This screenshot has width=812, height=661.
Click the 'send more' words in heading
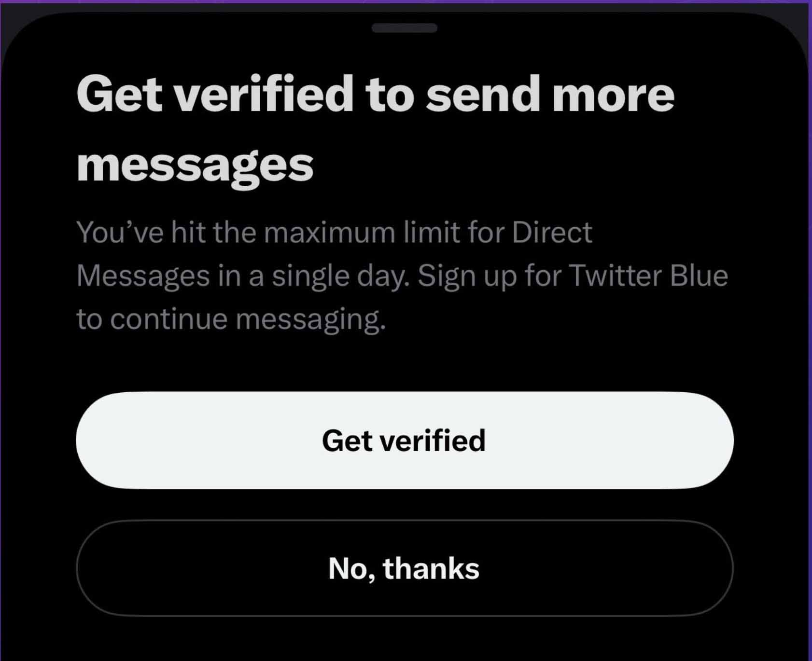550,94
